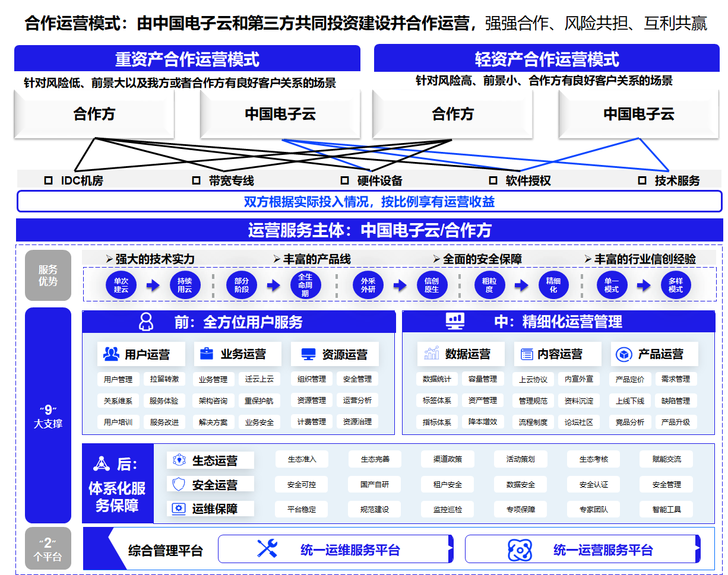Check the 带宽专线 checkbox
The image size is (728, 575).
[x=196, y=180]
